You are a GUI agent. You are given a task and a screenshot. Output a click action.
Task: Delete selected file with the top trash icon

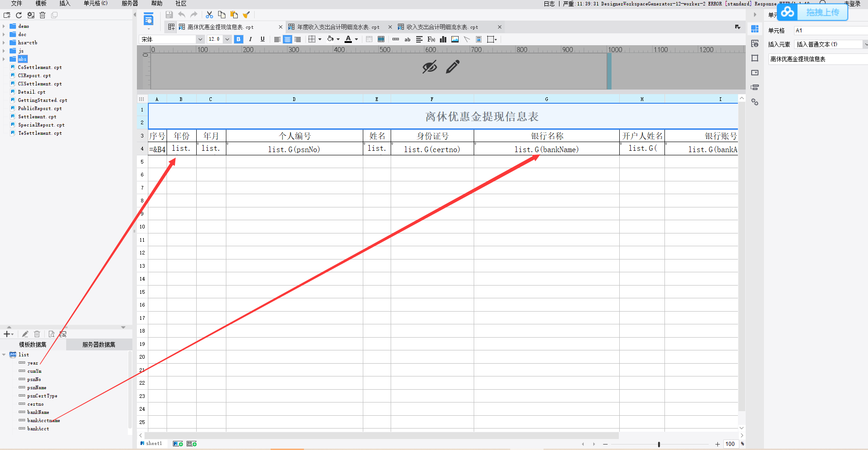point(42,15)
